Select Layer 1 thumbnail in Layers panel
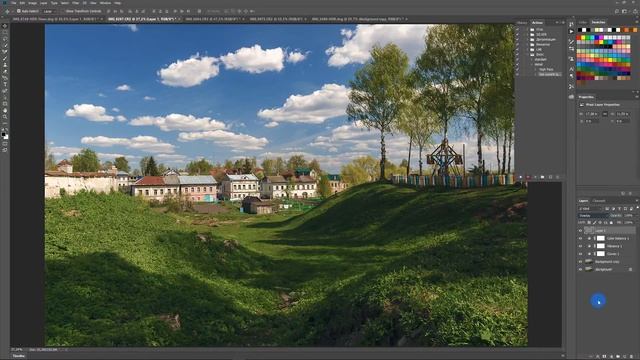640x360 pixels. click(589, 231)
